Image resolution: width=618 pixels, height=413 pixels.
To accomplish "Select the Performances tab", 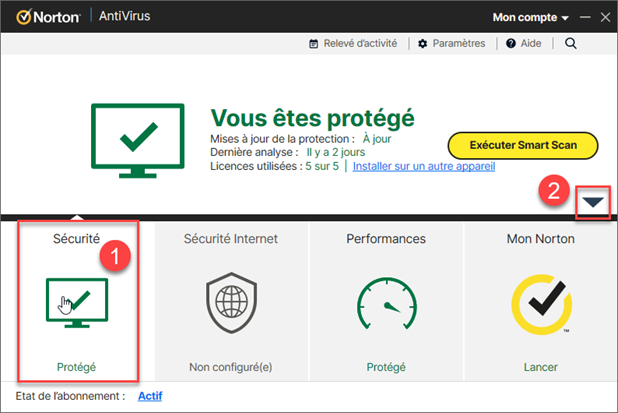I will coord(386,302).
